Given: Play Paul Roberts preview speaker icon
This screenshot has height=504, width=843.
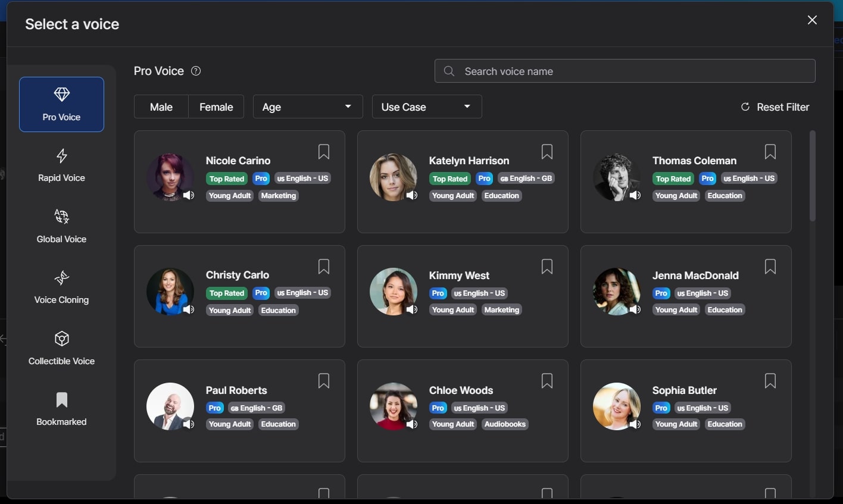Looking at the screenshot, I should tap(189, 424).
